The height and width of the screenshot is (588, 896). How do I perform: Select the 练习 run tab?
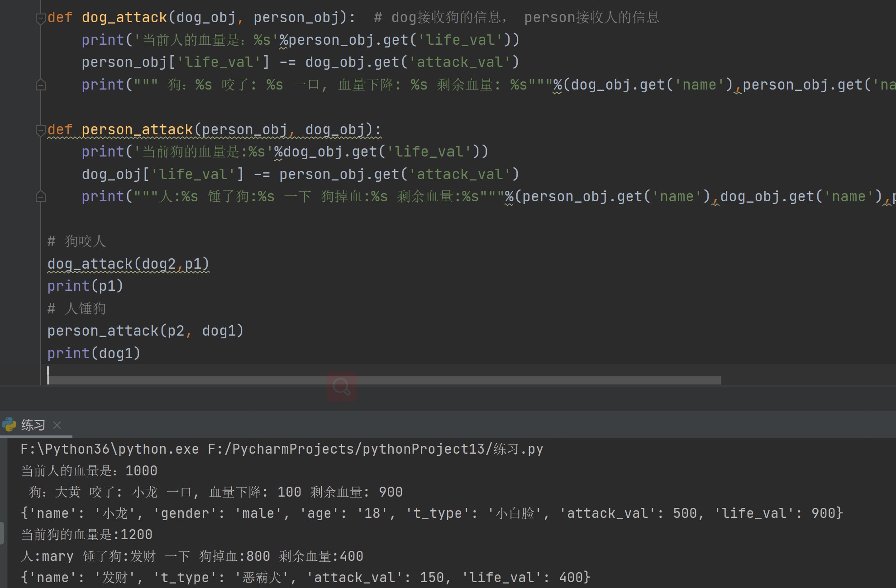coord(33,425)
